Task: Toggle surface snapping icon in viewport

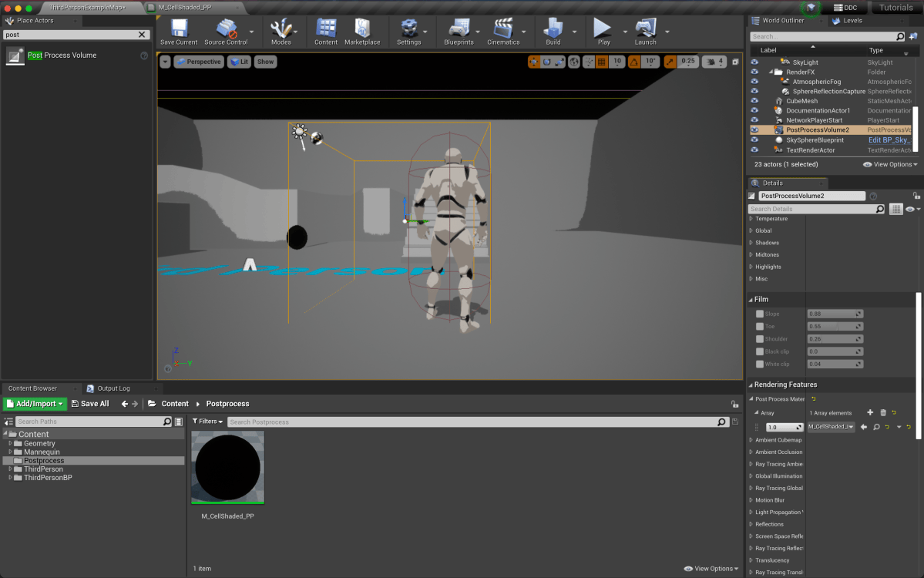Action: coord(589,62)
